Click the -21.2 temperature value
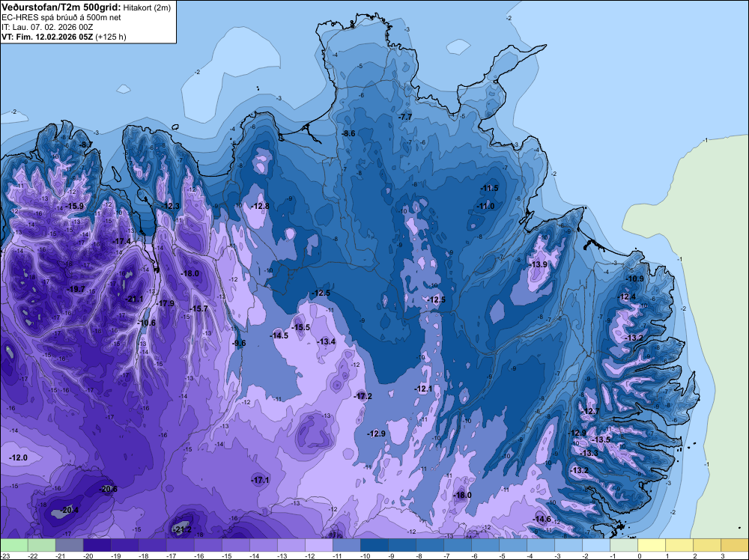The image size is (749, 560). coord(182,530)
